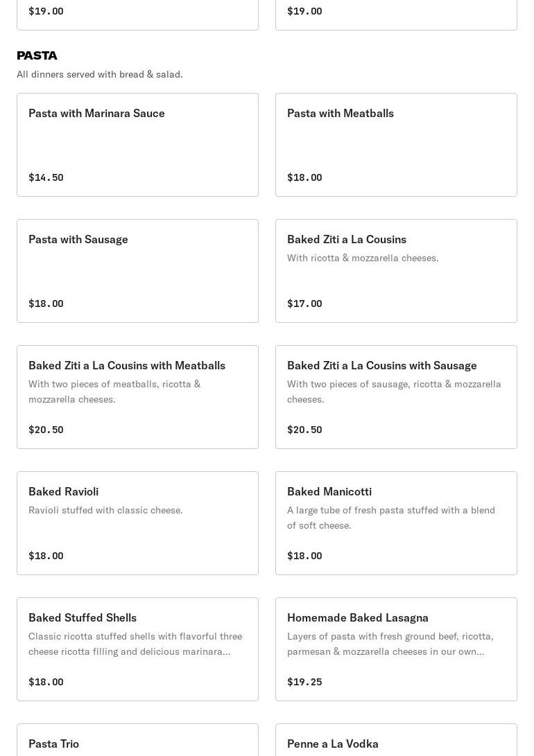Choose the Pasta with Sausage menu item
This screenshot has height=756, width=534.
[x=137, y=270]
